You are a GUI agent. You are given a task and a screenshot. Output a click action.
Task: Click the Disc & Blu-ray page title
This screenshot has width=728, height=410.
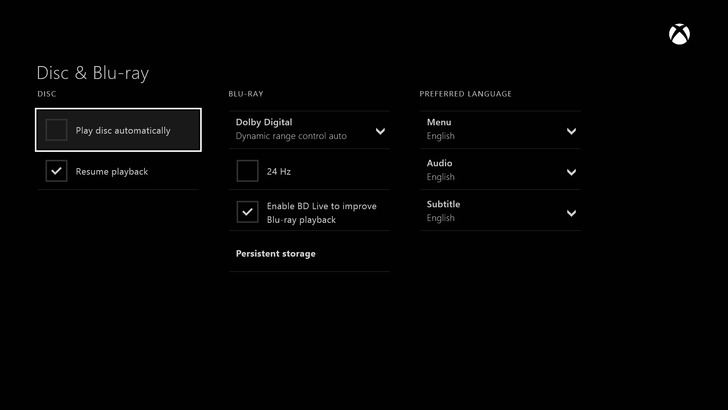92,73
